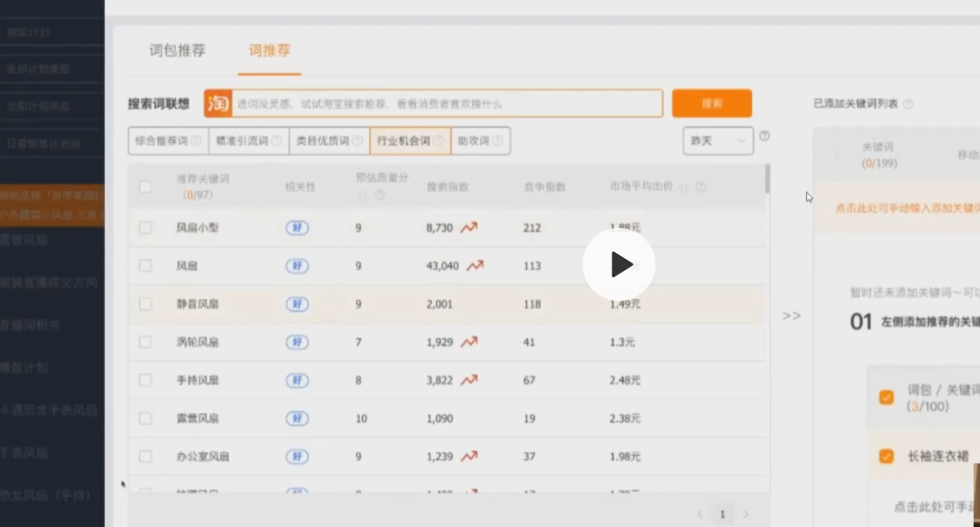The image size is (980, 527).
Task: Click the >> move-right arrows icon
Action: click(x=791, y=315)
